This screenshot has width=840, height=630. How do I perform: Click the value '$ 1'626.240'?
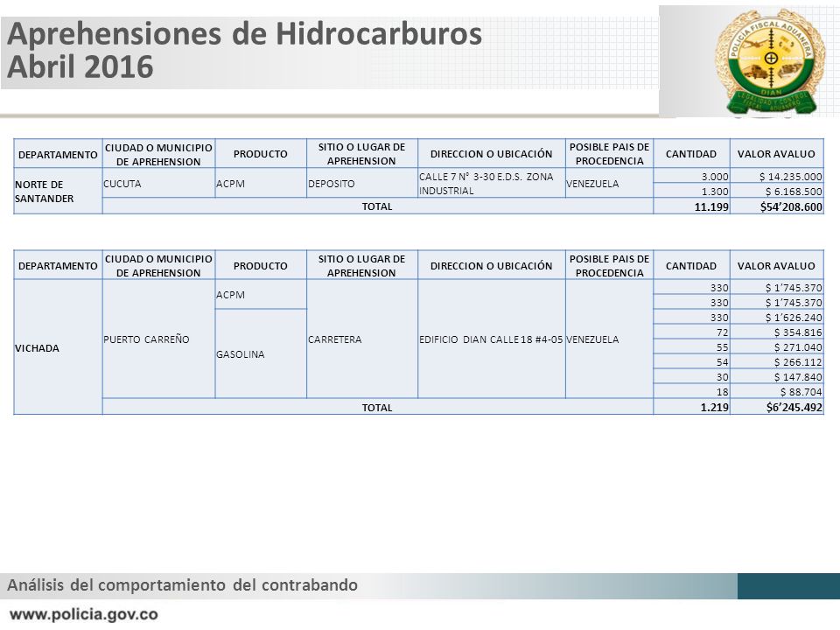pos(794,317)
